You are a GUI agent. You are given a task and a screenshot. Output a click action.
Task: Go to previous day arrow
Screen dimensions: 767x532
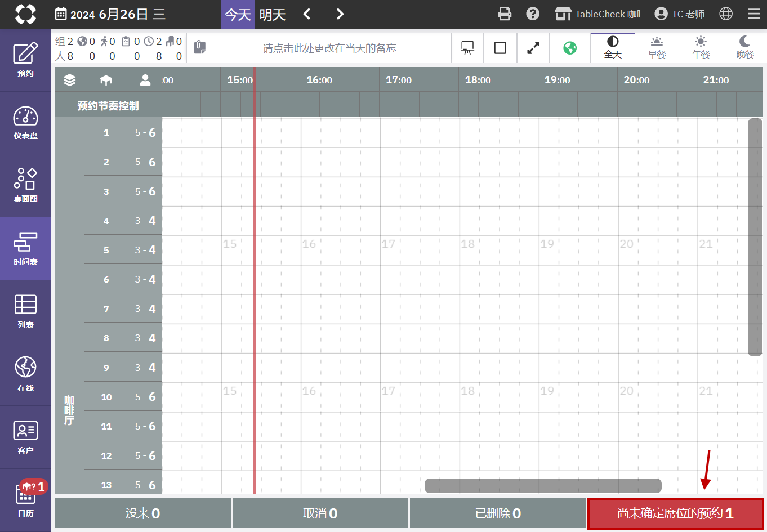tap(307, 14)
